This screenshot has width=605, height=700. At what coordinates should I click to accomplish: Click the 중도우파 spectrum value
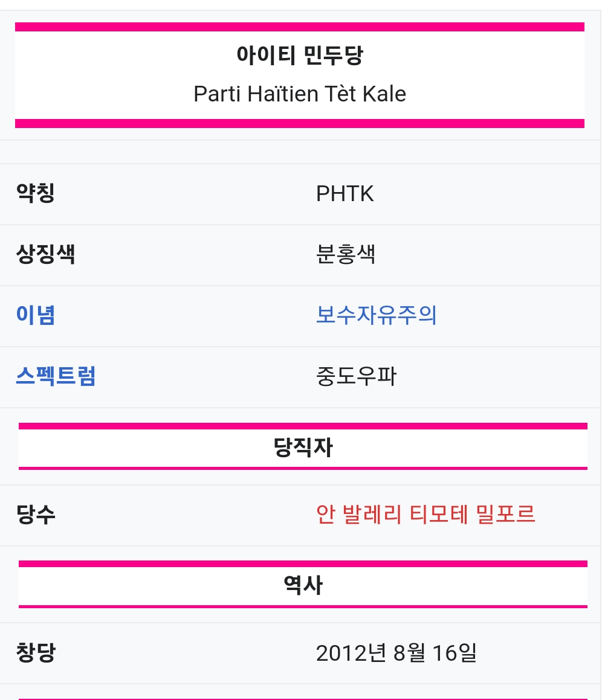[355, 376]
